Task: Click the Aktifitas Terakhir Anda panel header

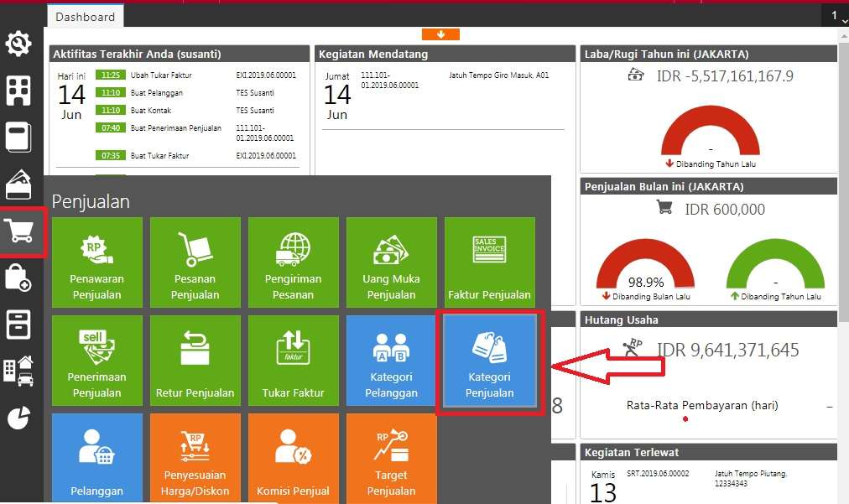Action: click(x=180, y=55)
